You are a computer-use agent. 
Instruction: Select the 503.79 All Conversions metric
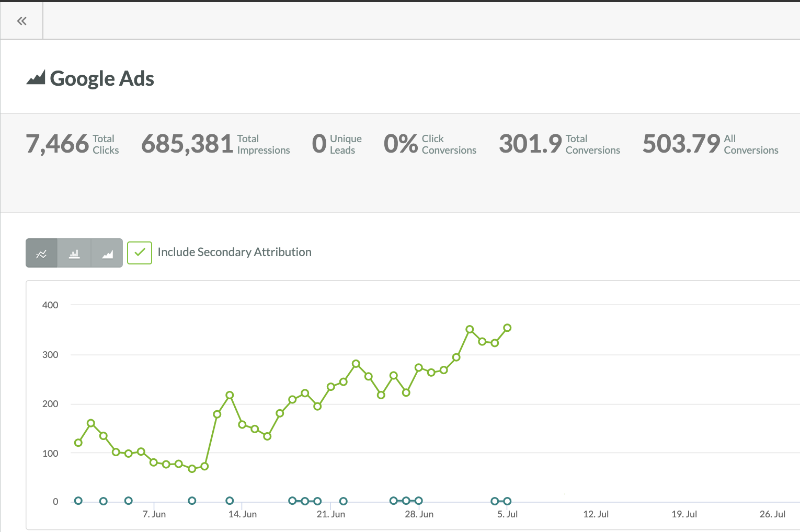pos(711,144)
